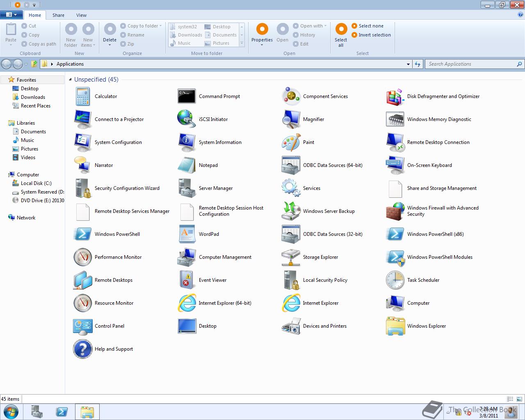Image resolution: width=525 pixels, height=420 pixels.
Task: Select Local Disk (C:) in navigation
Action: (36, 183)
